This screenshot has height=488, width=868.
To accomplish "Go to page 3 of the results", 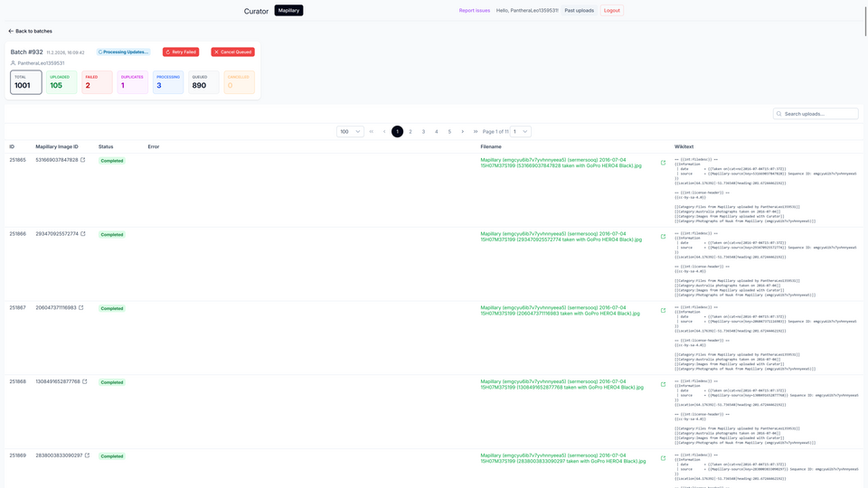I will (423, 132).
